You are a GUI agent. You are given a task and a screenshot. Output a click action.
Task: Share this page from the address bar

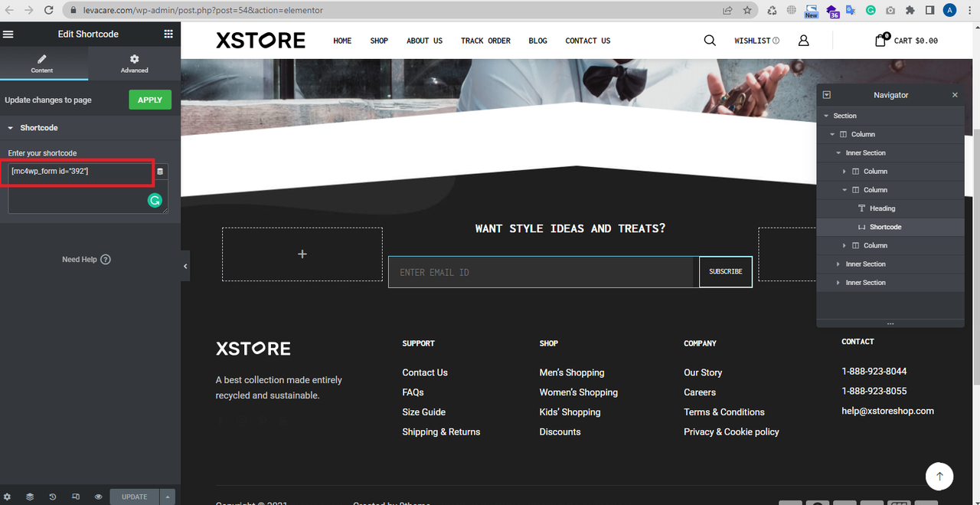tap(727, 11)
